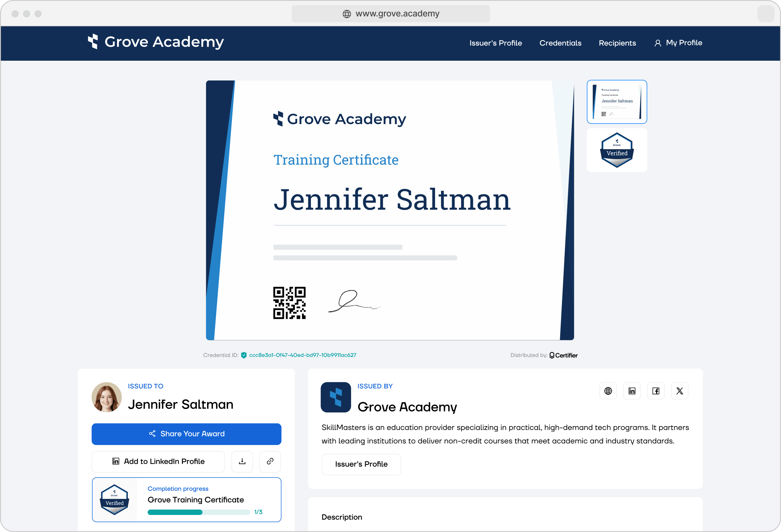Open Issuer's Profile in top navigation
Image resolution: width=781 pixels, height=532 pixels.
[x=495, y=43]
